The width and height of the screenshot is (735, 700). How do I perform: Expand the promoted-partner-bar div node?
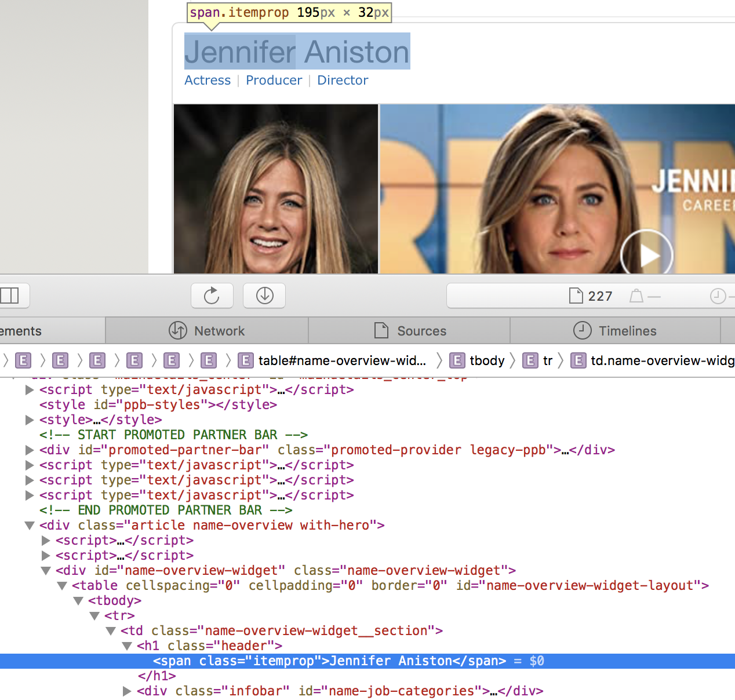pyautogui.click(x=29, y=450)
